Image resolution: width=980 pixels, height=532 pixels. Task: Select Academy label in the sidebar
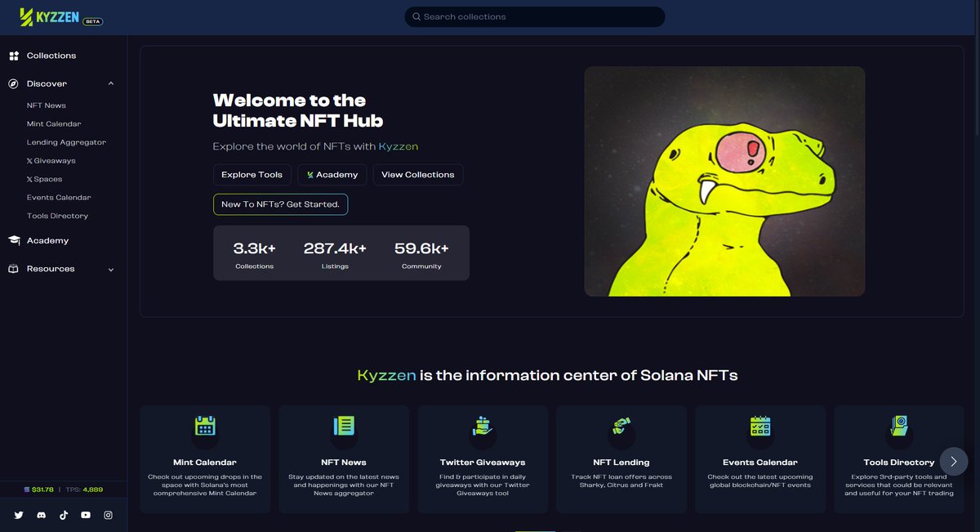pyautogui.click(x=47, y=240)
